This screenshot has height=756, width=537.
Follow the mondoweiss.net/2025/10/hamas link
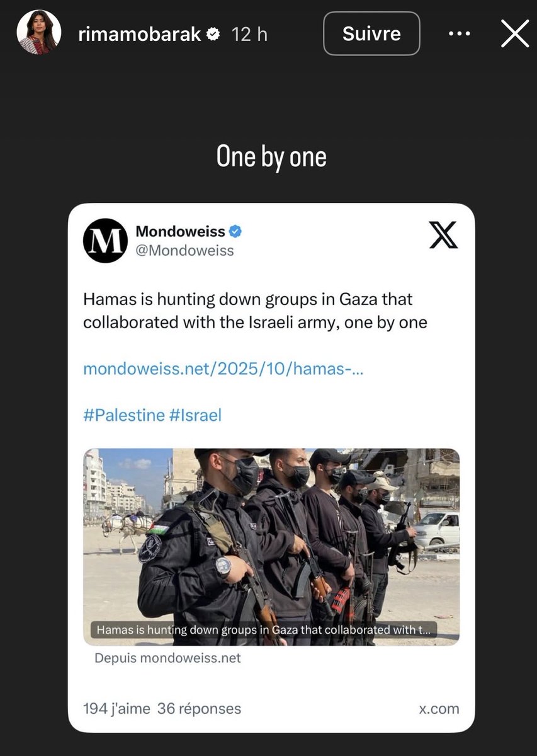coord(223,369)
